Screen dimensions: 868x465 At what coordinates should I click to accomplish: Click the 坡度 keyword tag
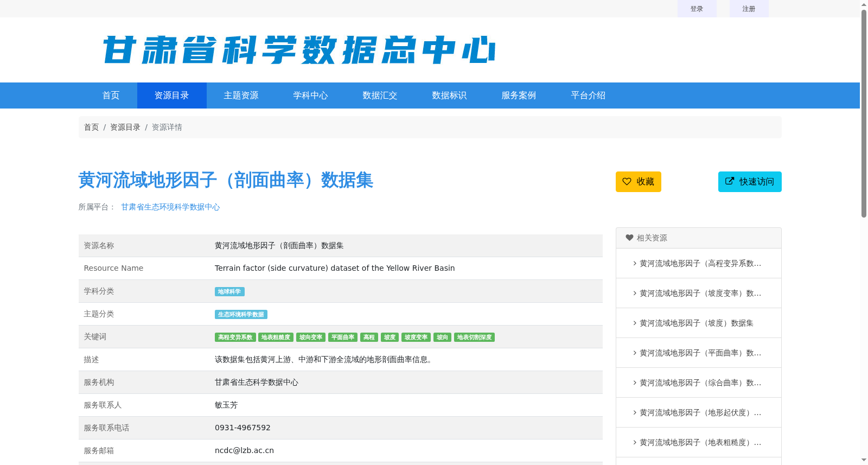click(x=390, y=337)
